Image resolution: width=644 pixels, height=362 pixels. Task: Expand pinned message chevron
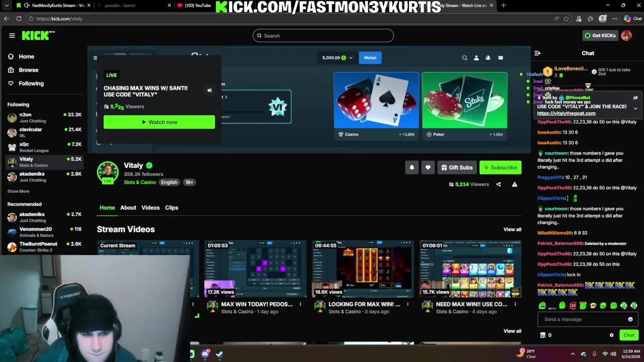pos(635,108)
